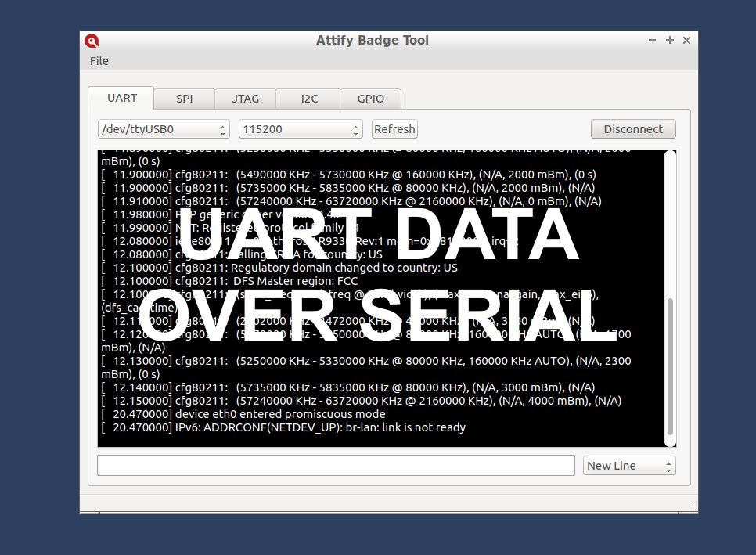Screen dimensions: 756x555
Task: Minimize the Attify Badge Tool window
Action: coord(653,41)
